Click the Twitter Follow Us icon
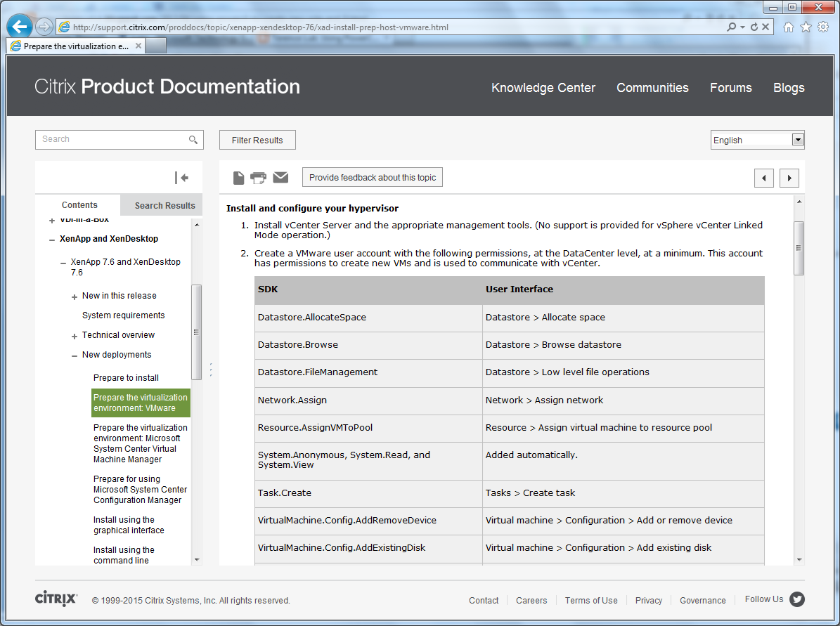The image size is (840, 626). (797, 599)
